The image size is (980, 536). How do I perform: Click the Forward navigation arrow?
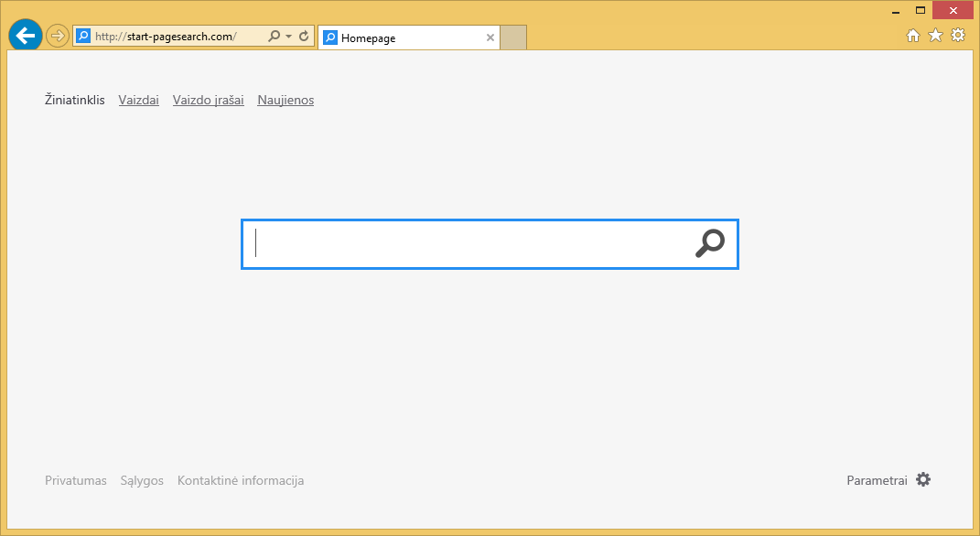coord(56,35)
